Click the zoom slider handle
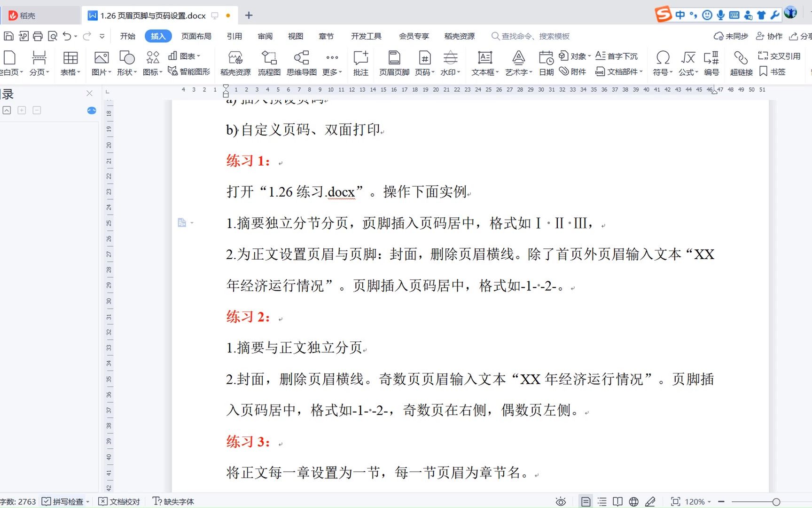Viewport: 812px width, 508px height. (776, 502)
